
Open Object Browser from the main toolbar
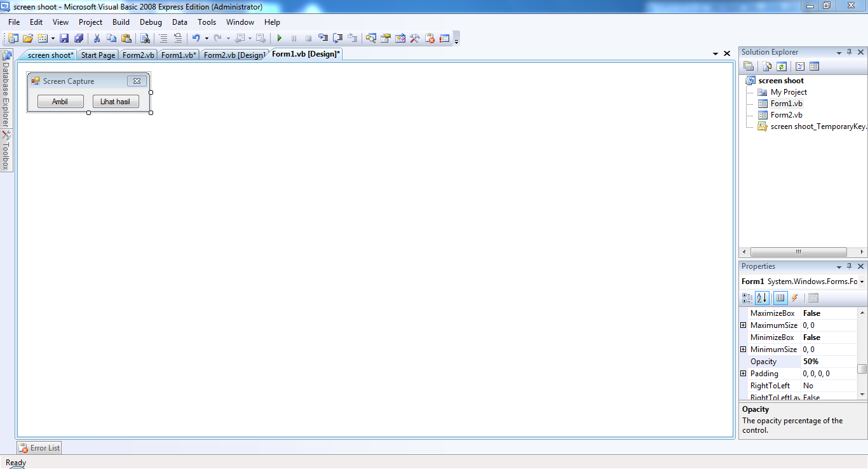click(400, 38)
